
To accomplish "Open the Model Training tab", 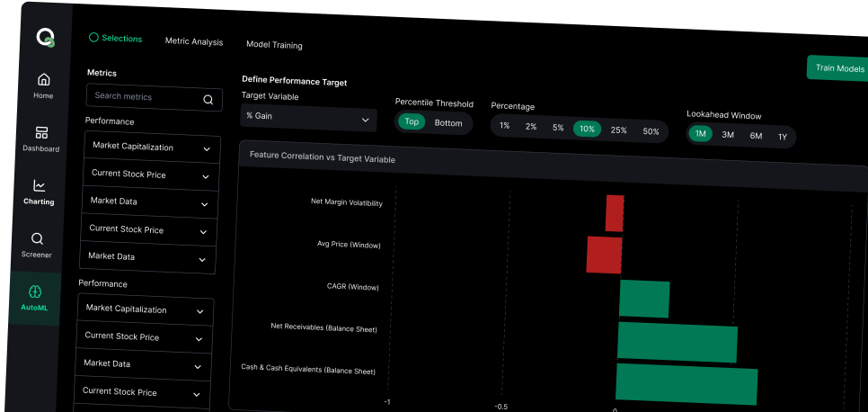I will 274,45.
